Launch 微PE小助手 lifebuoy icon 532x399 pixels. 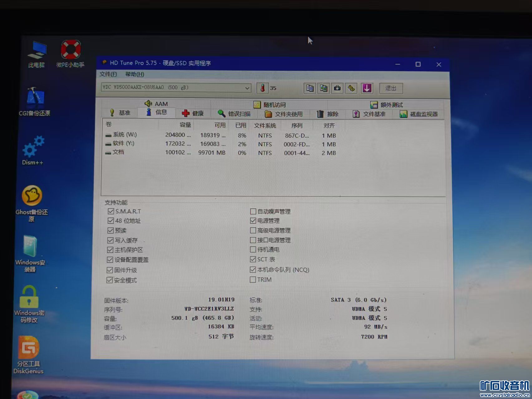pyautogui.click(x=70, y=53)
